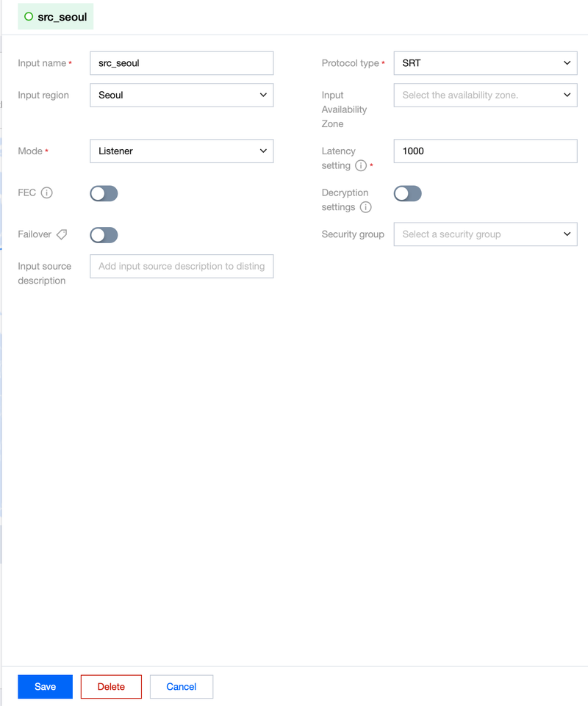This screenshot has width=588, height=706.
Task: Click the FEC info icon
Action: pyautogui.click(x=46, y=192)
